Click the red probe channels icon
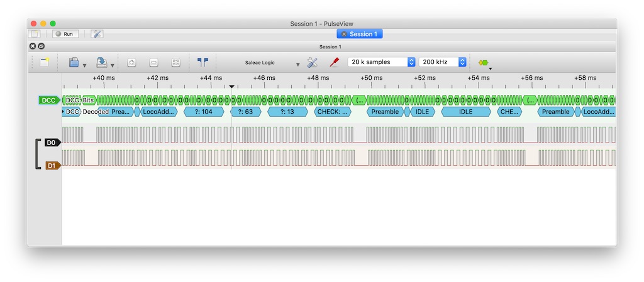The image size is (644, 282). pyautogui.click(x=334, y=62)
